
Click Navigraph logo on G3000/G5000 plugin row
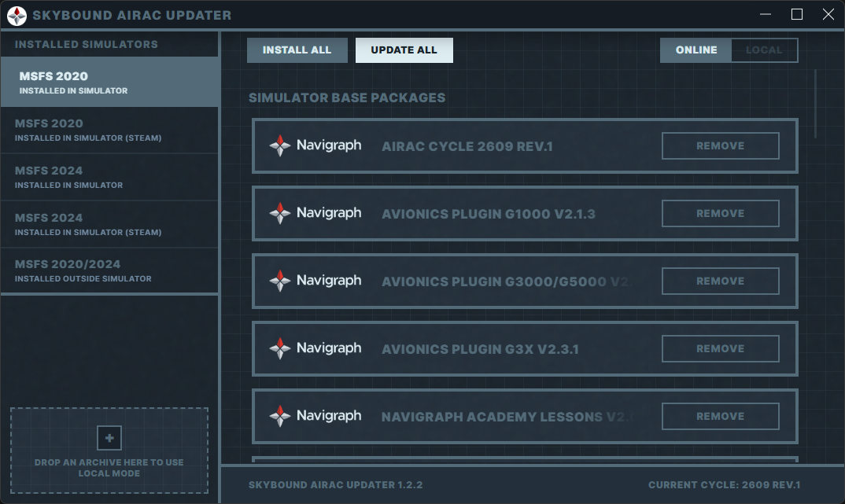[315, 281]
